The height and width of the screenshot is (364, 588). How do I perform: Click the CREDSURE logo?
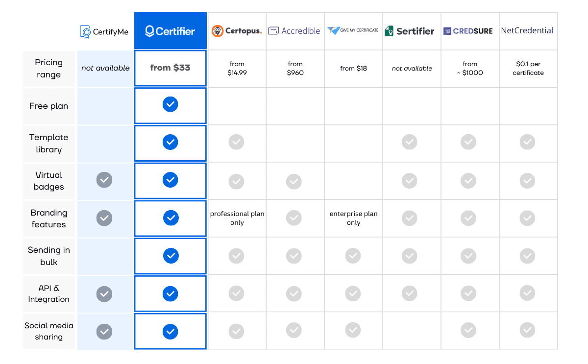coord(468,31)
